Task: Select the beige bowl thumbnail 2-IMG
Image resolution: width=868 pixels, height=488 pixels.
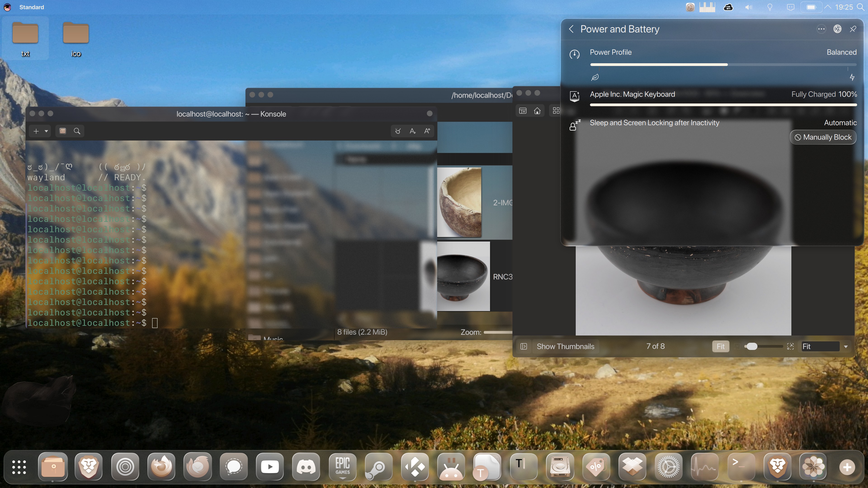Action: pos(459,202)
